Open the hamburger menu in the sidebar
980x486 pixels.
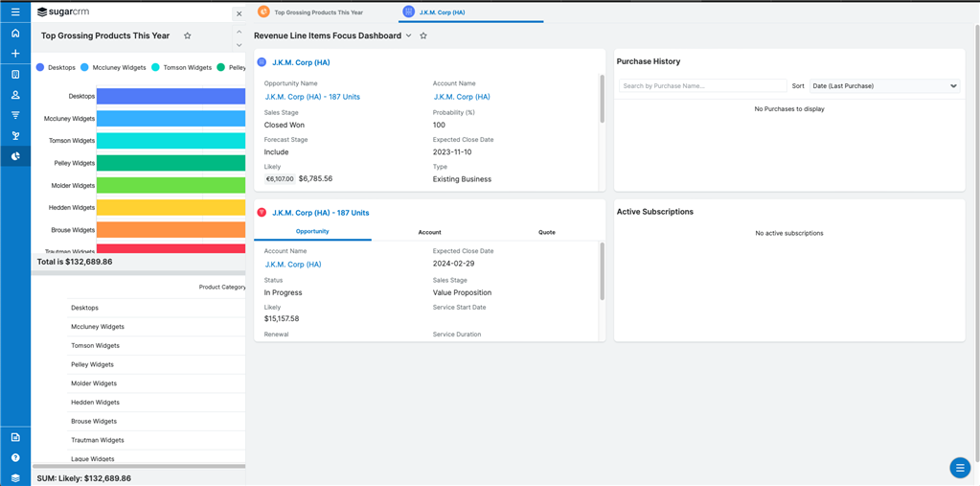[x=15, y=12]
